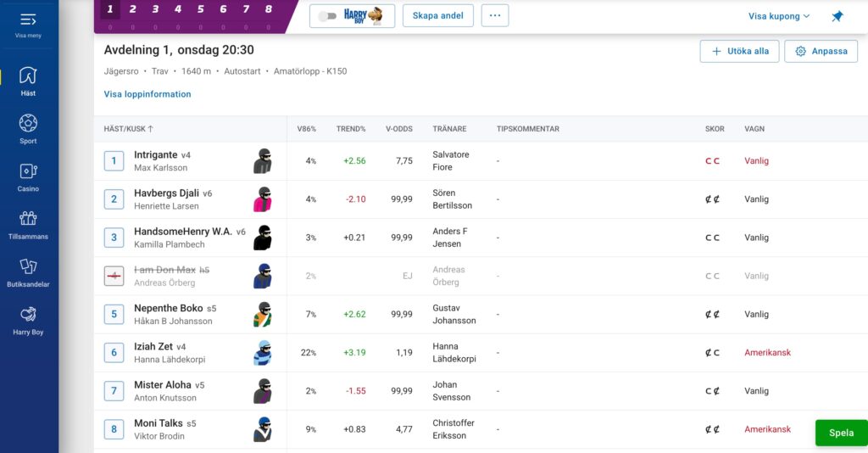Open the Häst section in sidebar
868x453 pixels.
[x=28, y=81]
